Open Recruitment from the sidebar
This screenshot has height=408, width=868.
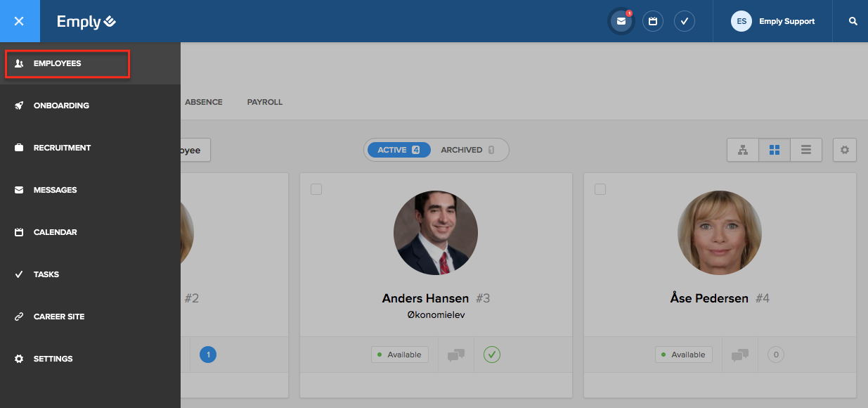(62, 148)
